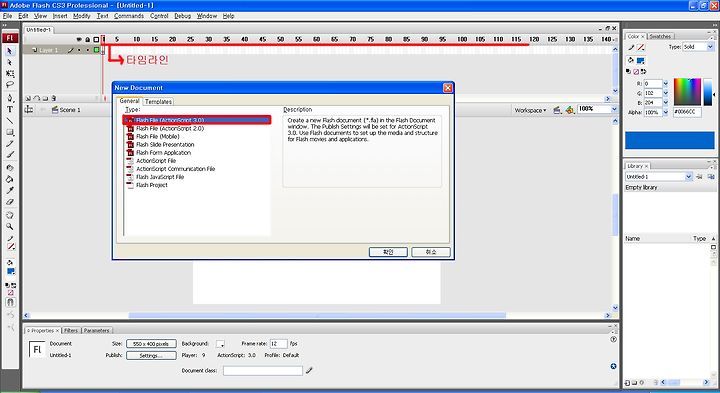Switch to Templates tab in New Document
The image size is (720, 393).
coord(158,101)
